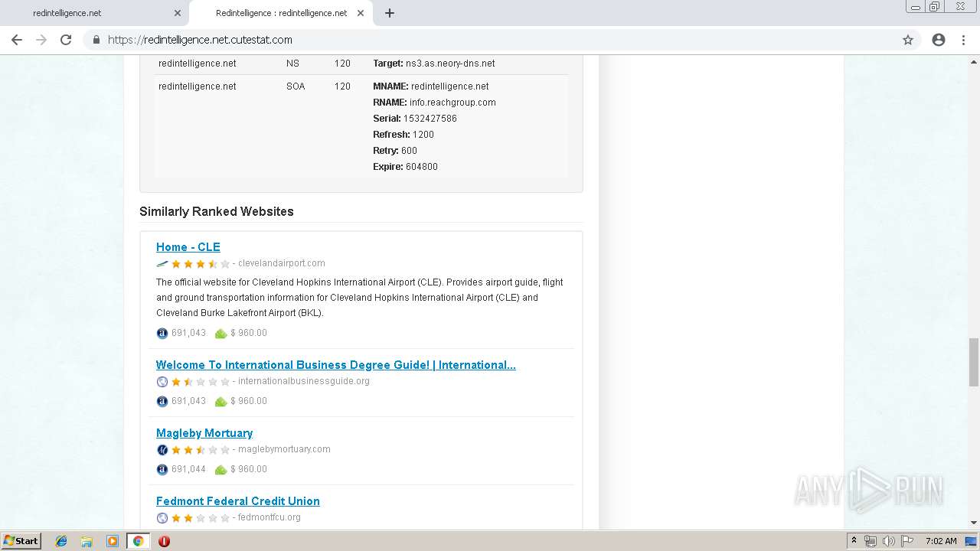Click red security icon in taskbar
This screenshot has height=551, width=980.
[164, 541]
